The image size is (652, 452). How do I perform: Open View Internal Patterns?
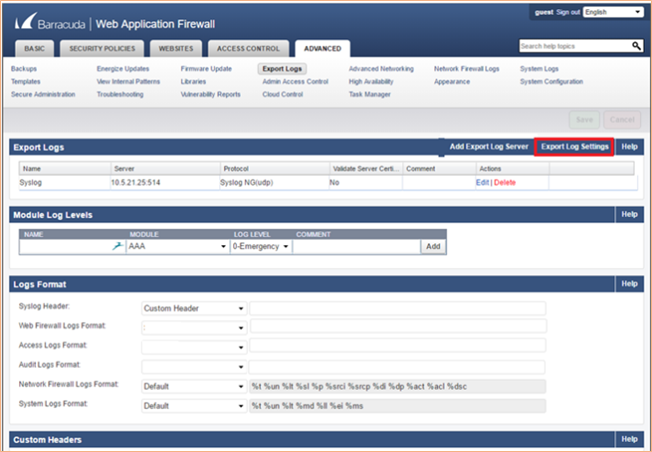point(128,82)
